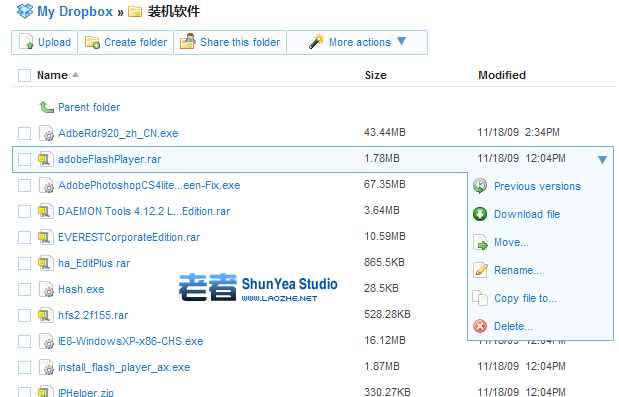
Task: Click the adobeFlashPlayer.rar archive icon
Action: click(46, 159)
